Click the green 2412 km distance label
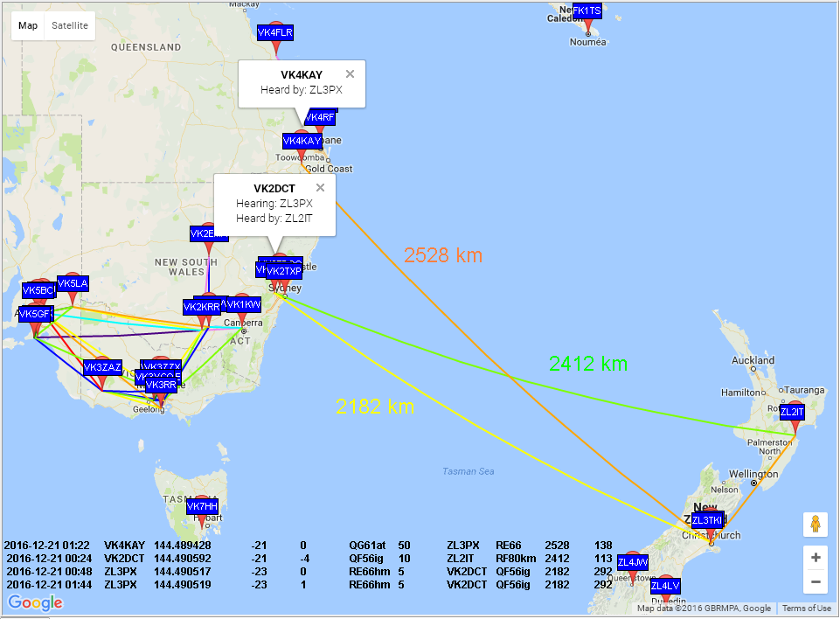The width and height of the screenshot is (840, 619). click(588, 363)
